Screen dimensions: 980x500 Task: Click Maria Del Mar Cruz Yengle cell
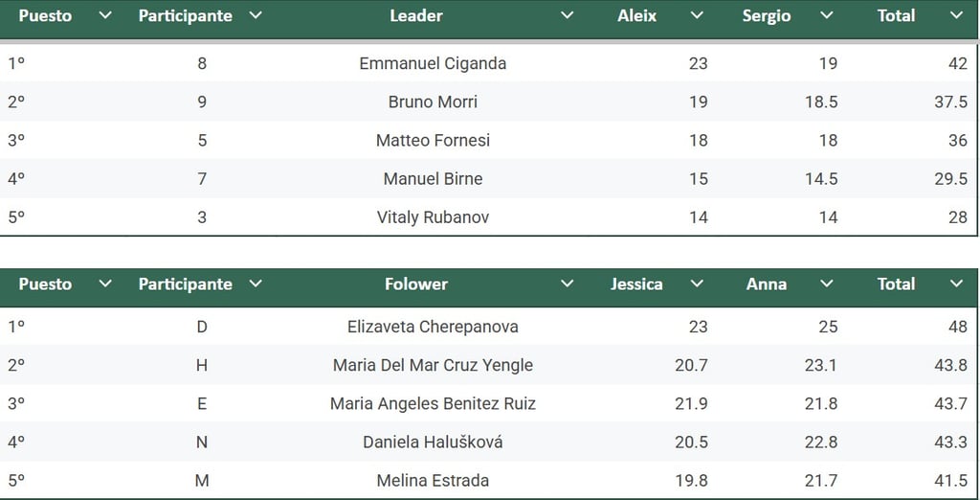click(x=433, y=365)
